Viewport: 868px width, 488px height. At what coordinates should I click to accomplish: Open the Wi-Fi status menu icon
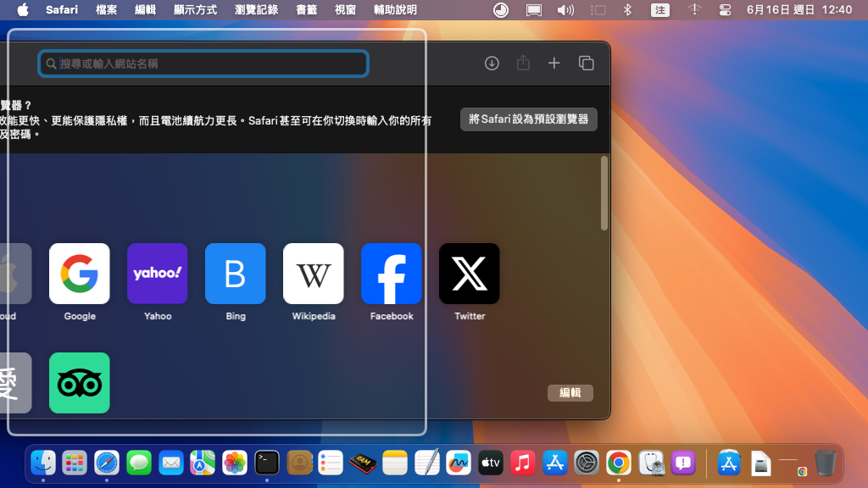694,10
